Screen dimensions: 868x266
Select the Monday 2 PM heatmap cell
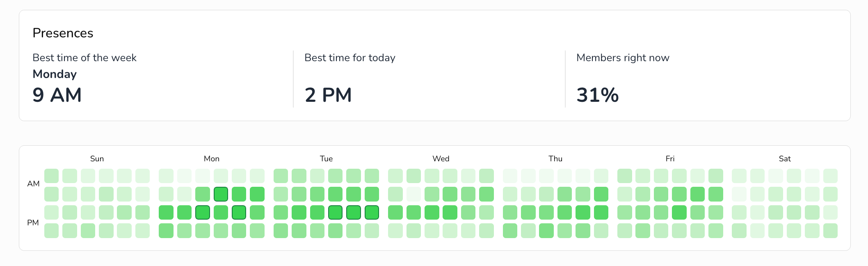pyautogui.click(x=203, y=212)
